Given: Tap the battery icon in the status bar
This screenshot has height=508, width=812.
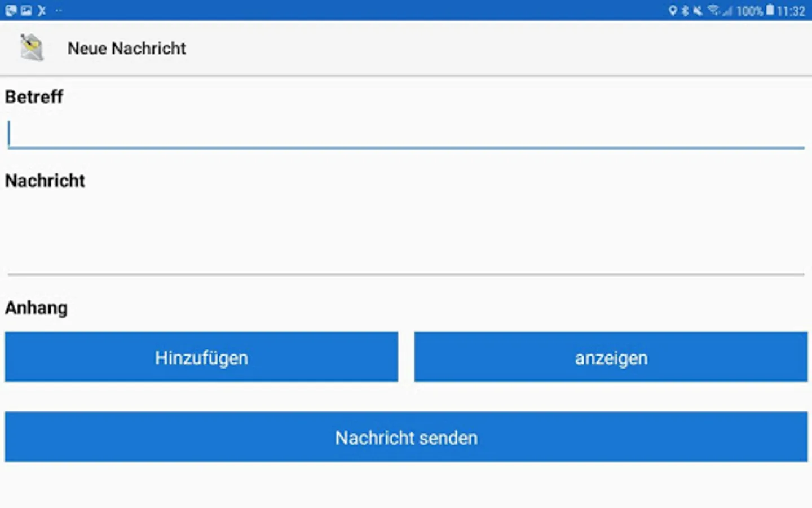Looking at the screenshot, I should point(770,10).
